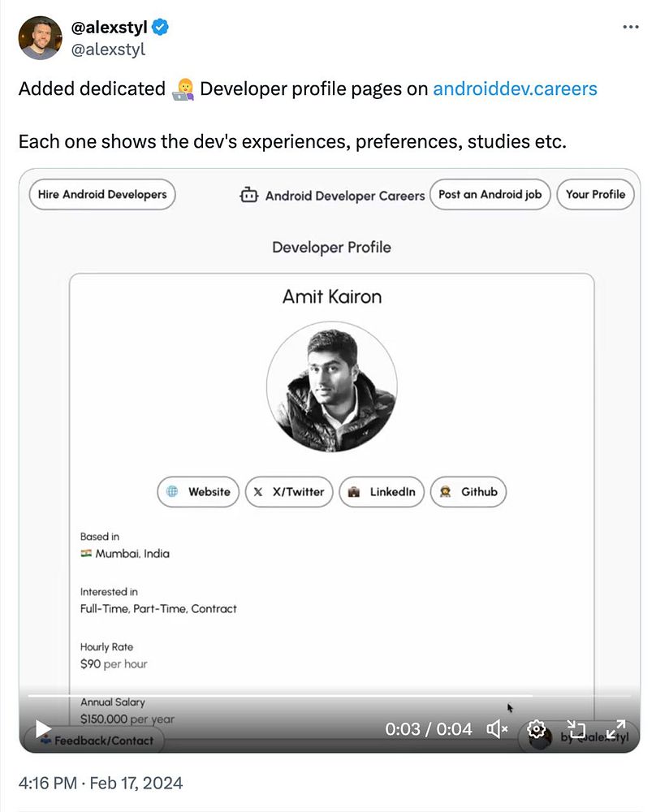Screen dimensions: 656x812
Task: Open the androiddev.careers link
Action: tap(516, 89)
